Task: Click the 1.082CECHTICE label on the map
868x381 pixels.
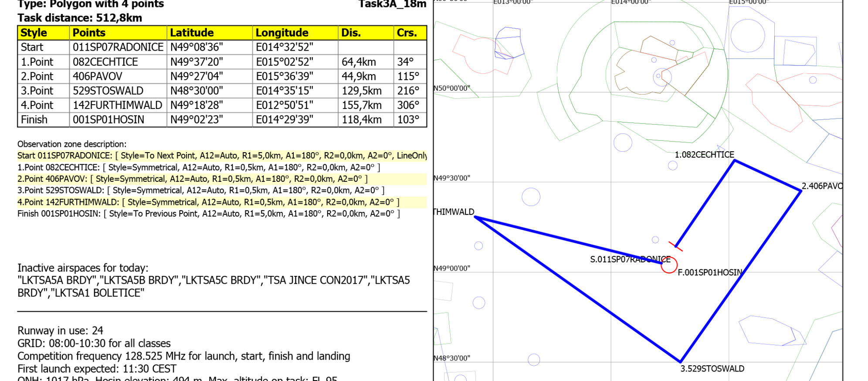Action: click(x=704, y=155)
